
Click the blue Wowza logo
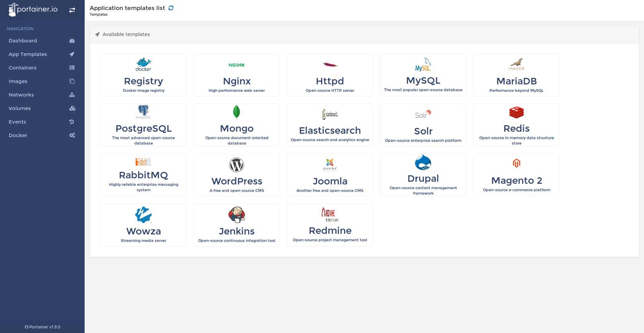click(x=143, y=215)
